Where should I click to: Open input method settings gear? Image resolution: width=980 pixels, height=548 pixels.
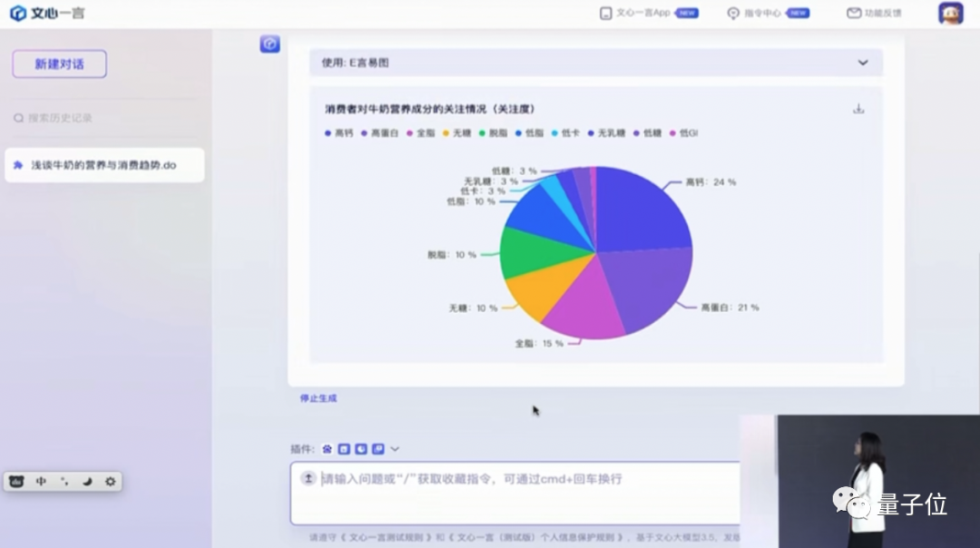click(x=111, y=481)
